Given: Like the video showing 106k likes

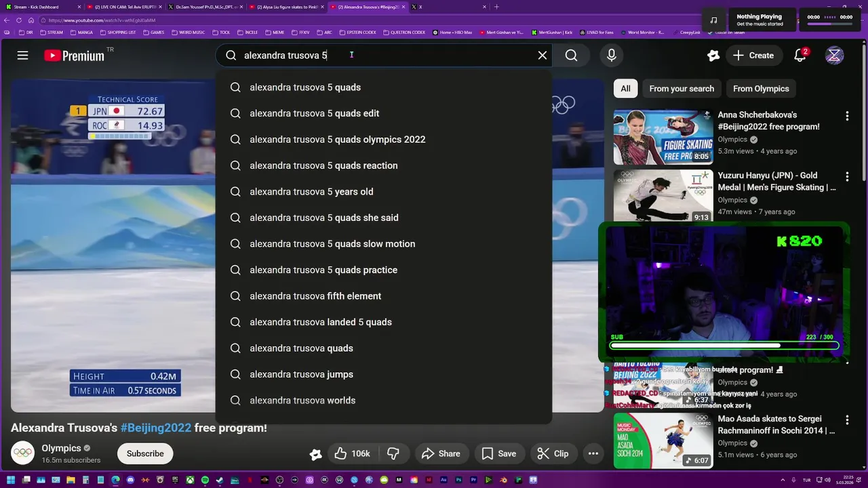Looking at the screenshot, I should pos(353,453).
